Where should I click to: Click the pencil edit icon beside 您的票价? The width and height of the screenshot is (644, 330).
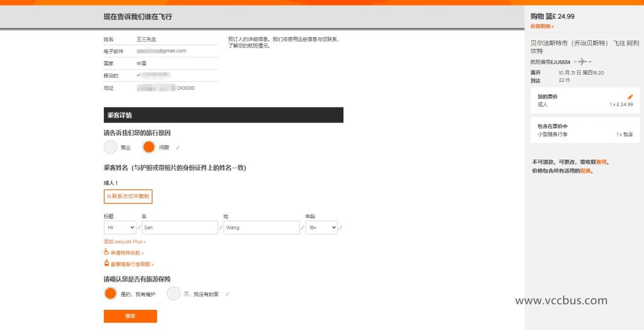pyautogui.click(x=630, y=97)
